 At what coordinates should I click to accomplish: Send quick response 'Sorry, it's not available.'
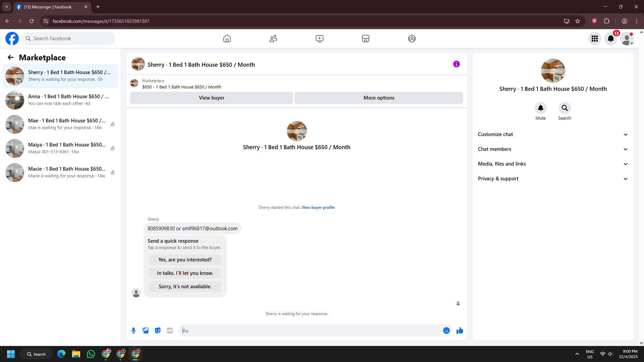pyautogui.click(x=185, y=287)
